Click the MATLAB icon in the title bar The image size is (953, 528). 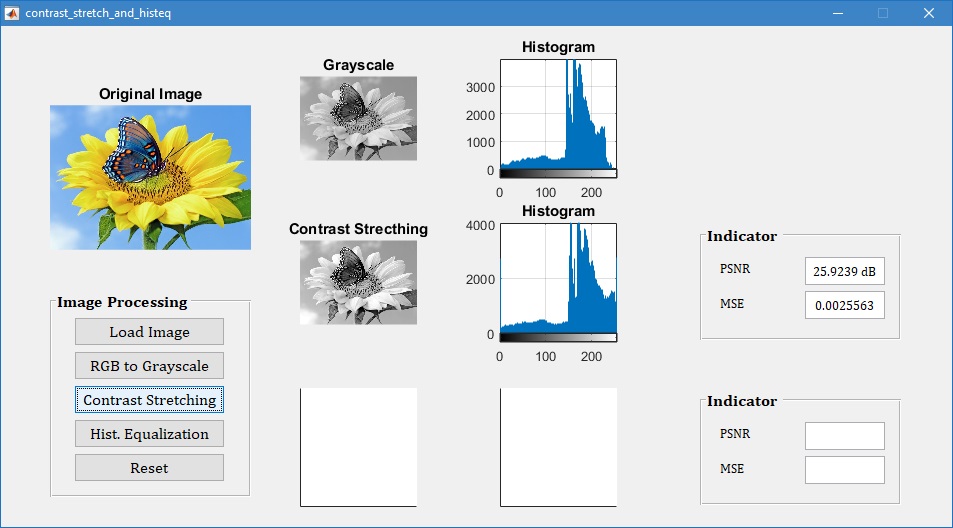(x=12, y=13)
